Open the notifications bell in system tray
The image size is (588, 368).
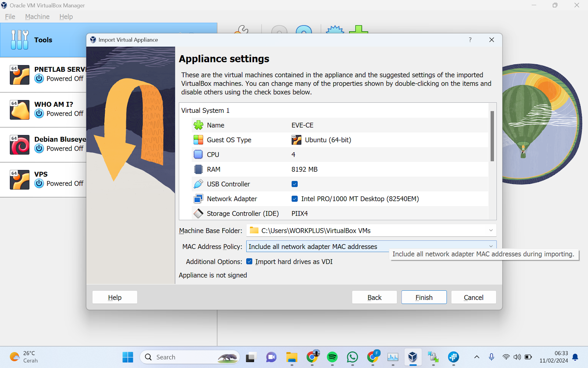(x=576, y=357)
